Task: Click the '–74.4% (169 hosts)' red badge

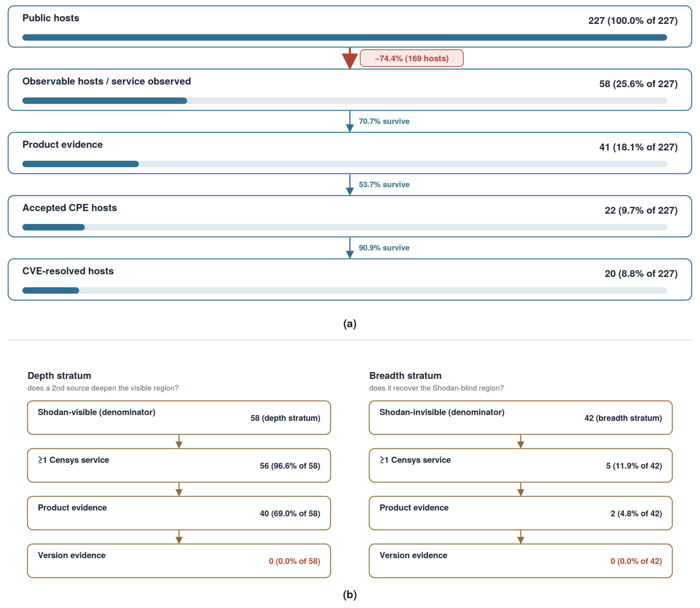Action: (x=411, y=58)
